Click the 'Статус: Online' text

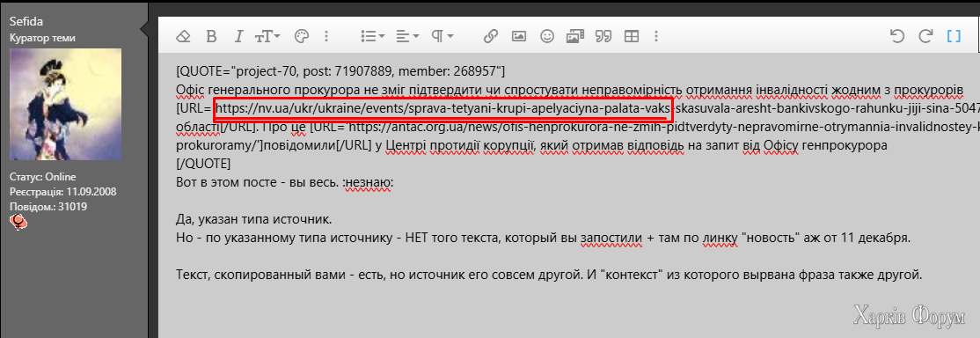pyautogui.click(x=42, y=177)
